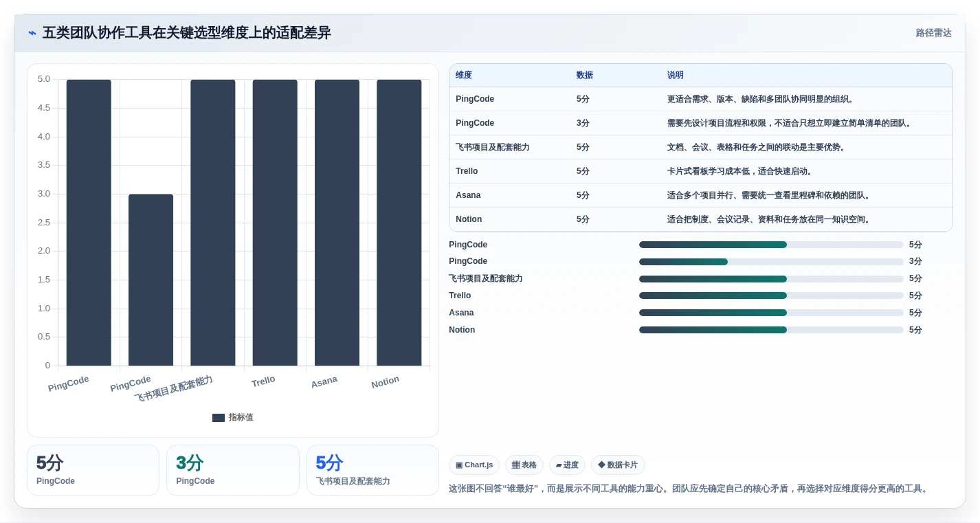Click the chart title 五类团队协作工具 heading
Viewport: 980px width, 523px height.
[187, 33]
